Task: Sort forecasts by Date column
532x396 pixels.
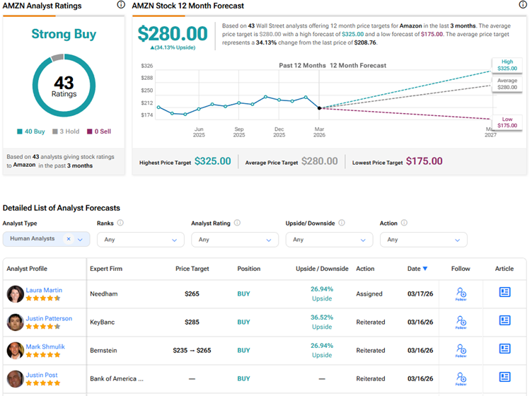Action: pyautogui.click(x=417, y=269)
